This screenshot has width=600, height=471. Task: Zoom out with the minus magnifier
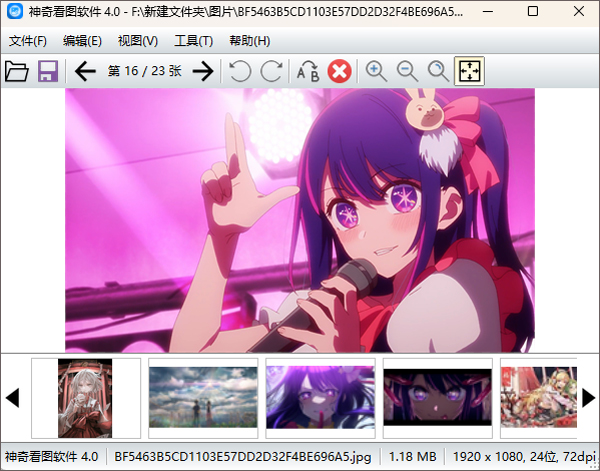[x=407, y=71]
